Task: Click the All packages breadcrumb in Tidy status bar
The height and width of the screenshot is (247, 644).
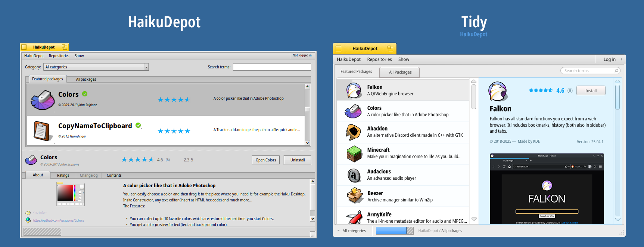Action: (452, 231)
